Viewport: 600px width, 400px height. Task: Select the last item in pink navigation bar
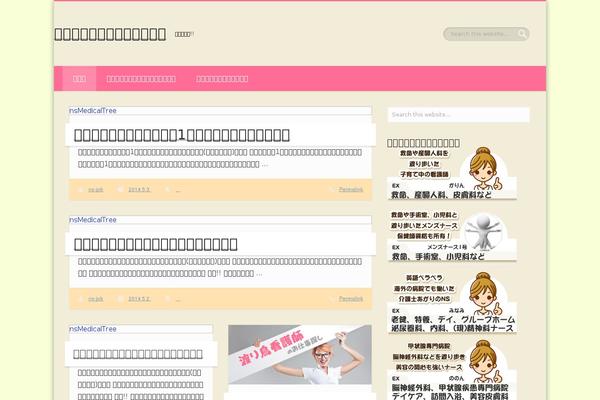pos(222,79)
